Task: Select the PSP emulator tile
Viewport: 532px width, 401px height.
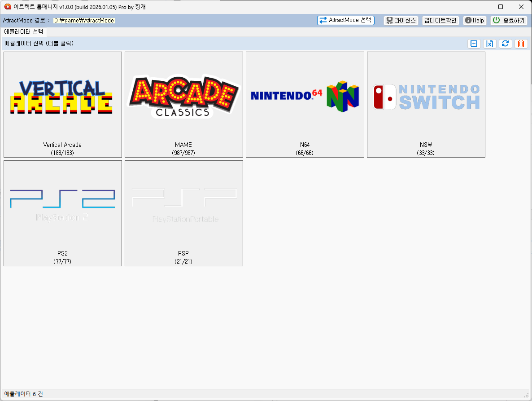Action: click(184, 213)
